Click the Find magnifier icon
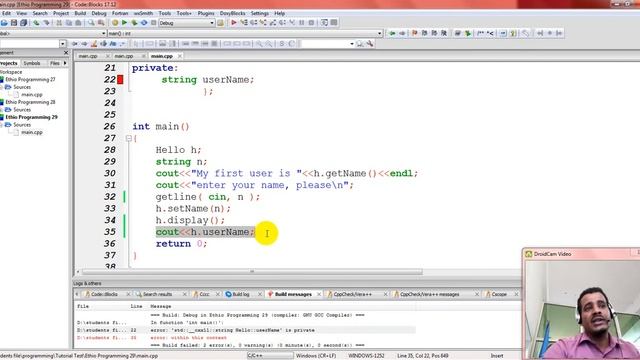Image resolution: width=640 pixels, height=360 pixels. click(91, 23)
